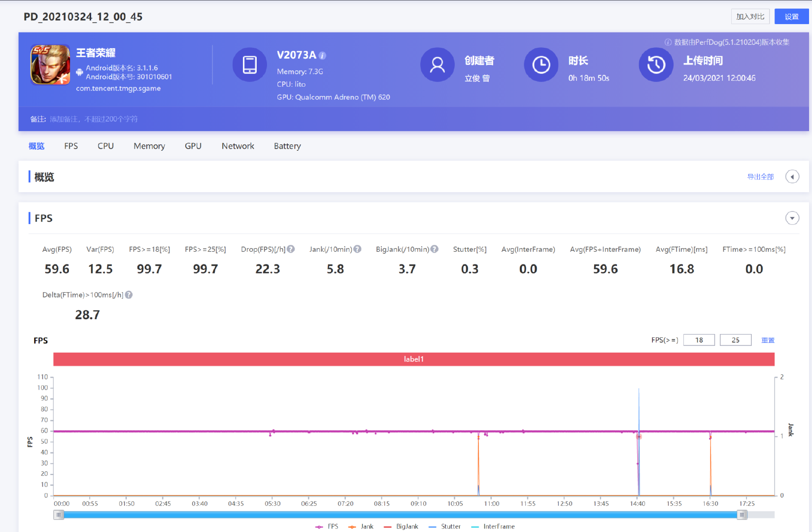
Task: Click the red label1 bar
Action: (x=414, y=359)
